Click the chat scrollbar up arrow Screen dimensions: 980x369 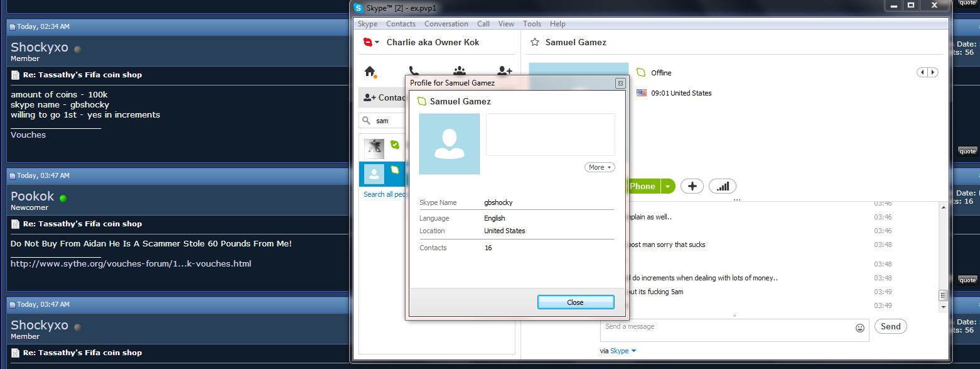pyautogui.click(x=942, y=206)
